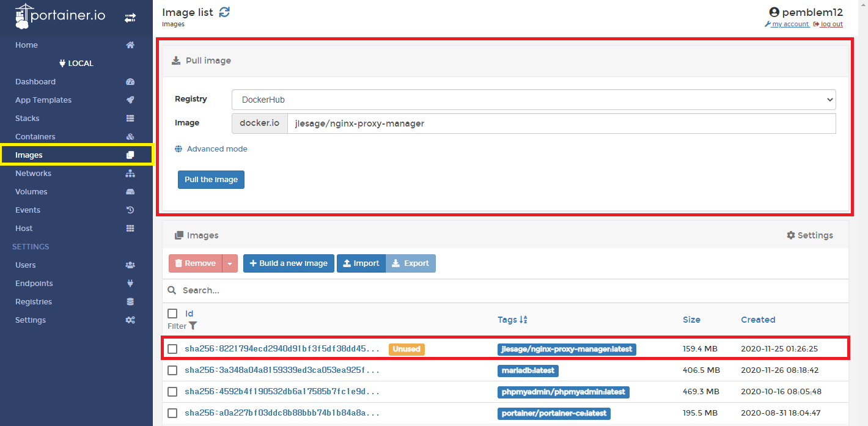
Task: Open the Volumes page via its icon
Action: tap(130, 191)
